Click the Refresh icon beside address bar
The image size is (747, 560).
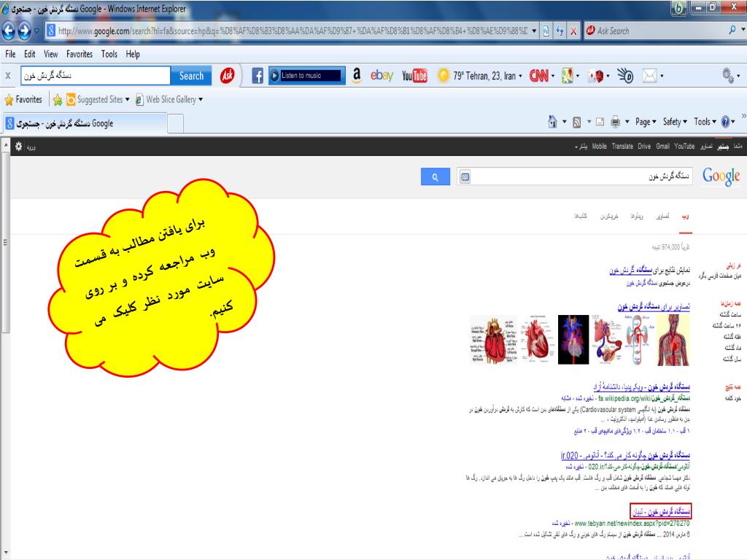(560, 31)
